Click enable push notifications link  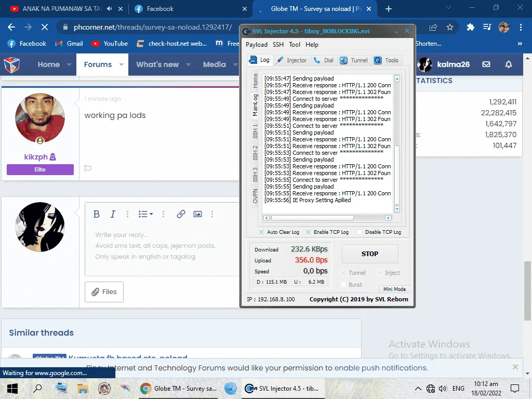tap(381, 368)
